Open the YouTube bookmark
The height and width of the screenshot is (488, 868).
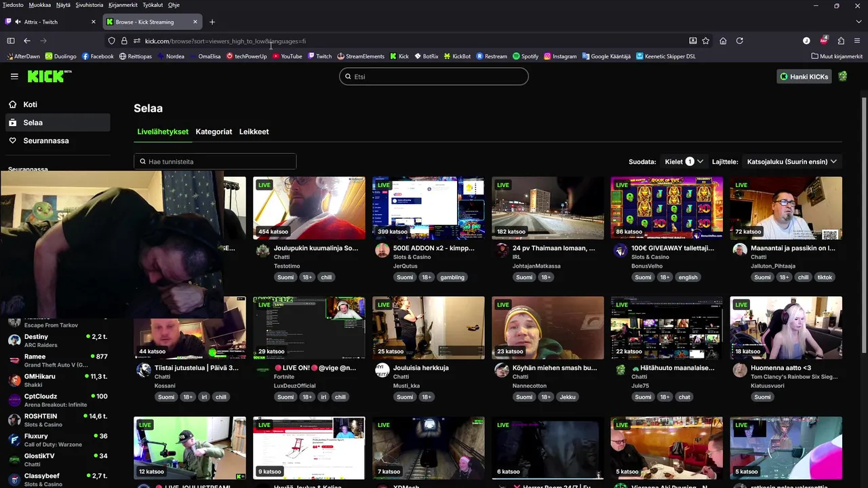287,56
